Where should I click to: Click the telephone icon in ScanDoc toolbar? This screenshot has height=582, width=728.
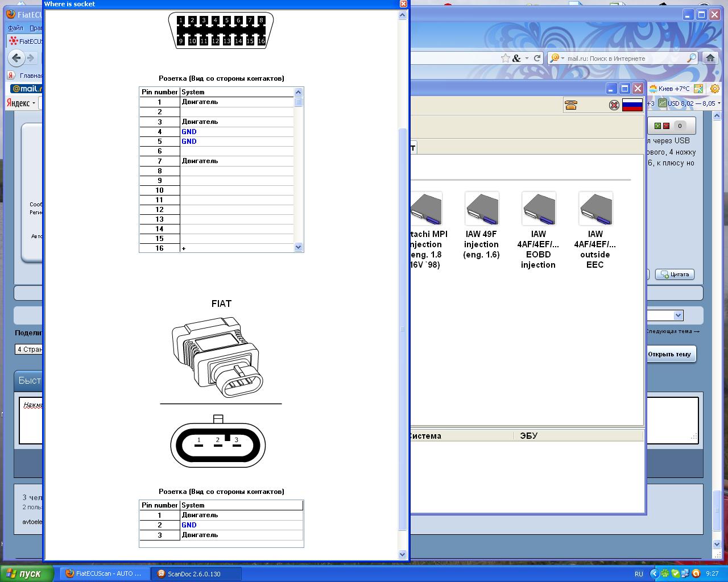pyautogui.click(x=571, y=105)
